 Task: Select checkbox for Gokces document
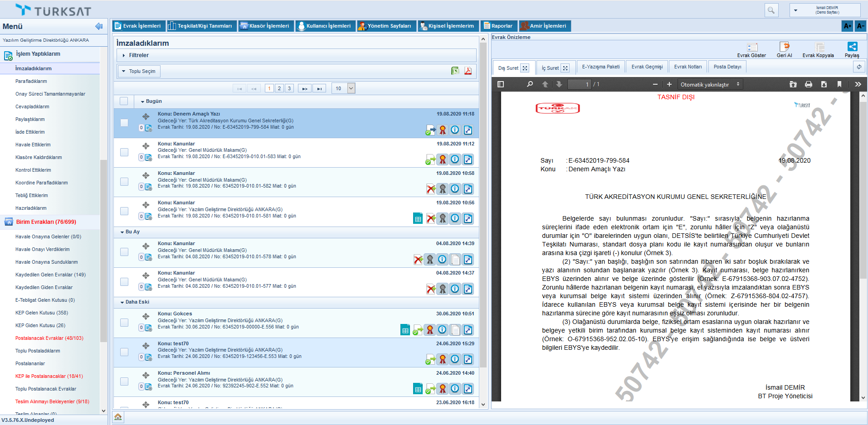[x=124, y=323]
